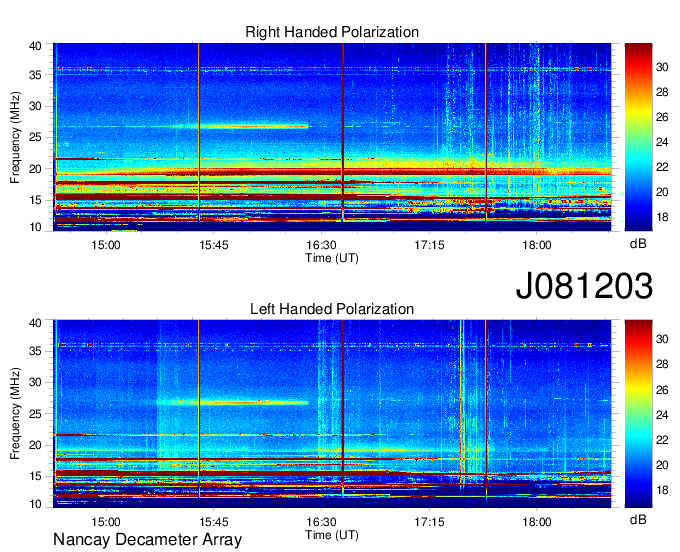Click the lower colorbar's 18 dB tick
Screen dimensions: 680x552
click(x=662, y=490)
